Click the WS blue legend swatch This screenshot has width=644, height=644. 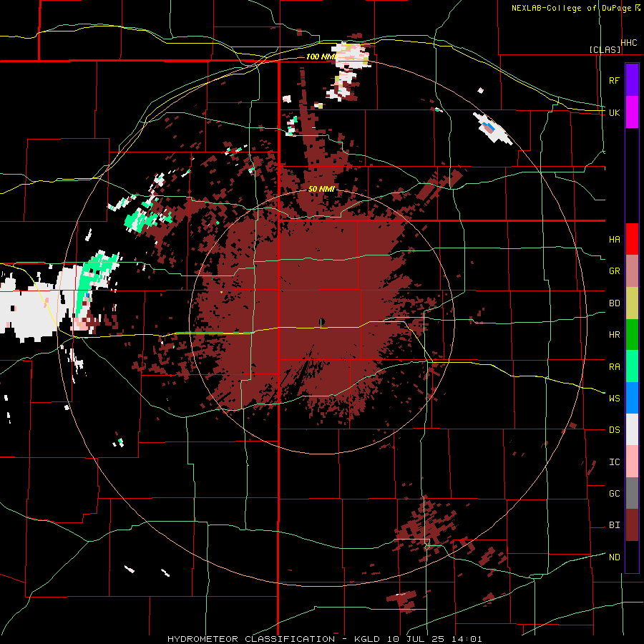(x=632, y=398)
